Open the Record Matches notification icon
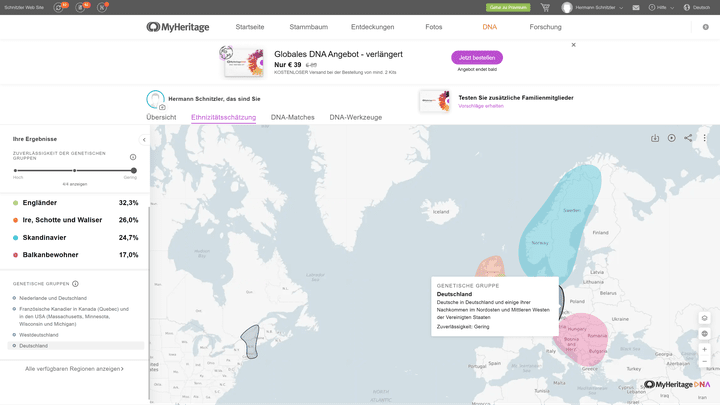 (x=80, y=7)
